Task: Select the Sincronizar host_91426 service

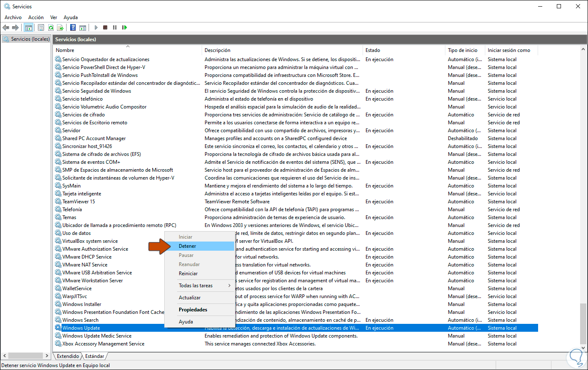Action: pos(87,146)
